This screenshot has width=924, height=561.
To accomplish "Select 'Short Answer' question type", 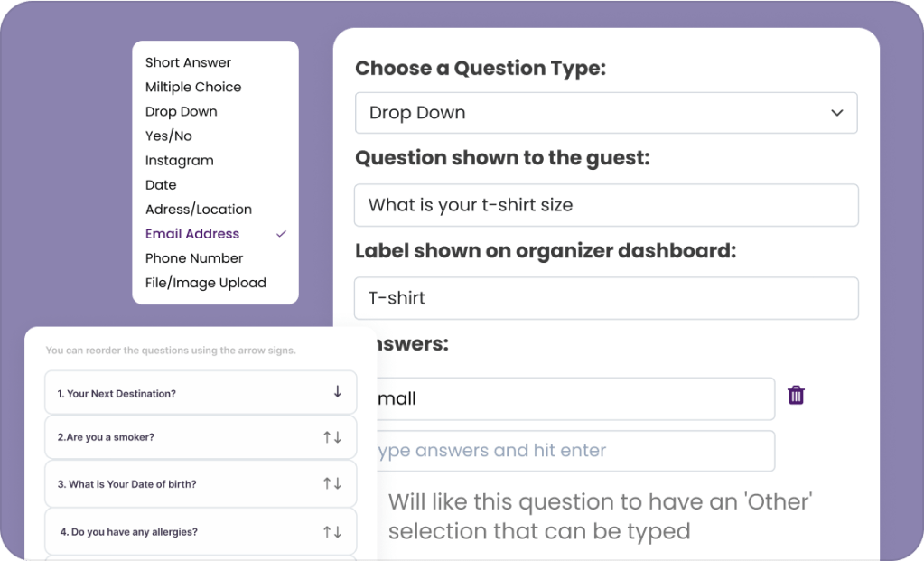I will [188, 62].
